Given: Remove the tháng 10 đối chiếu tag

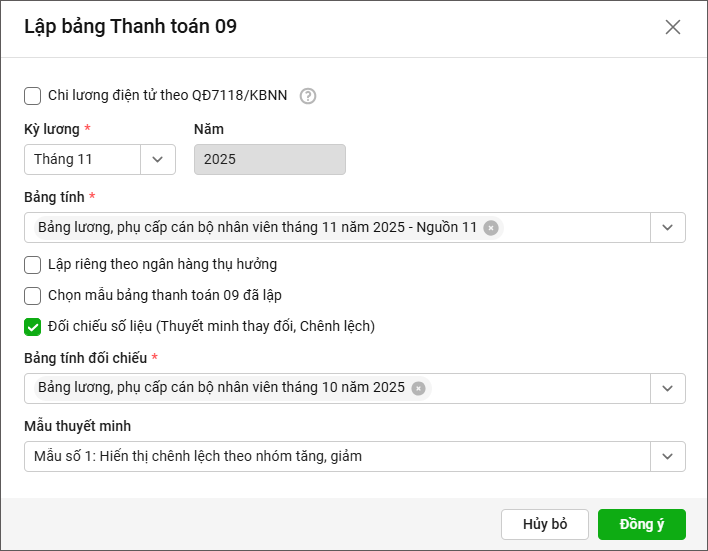Looking at the screenshot, I should [x=418, y=388].
